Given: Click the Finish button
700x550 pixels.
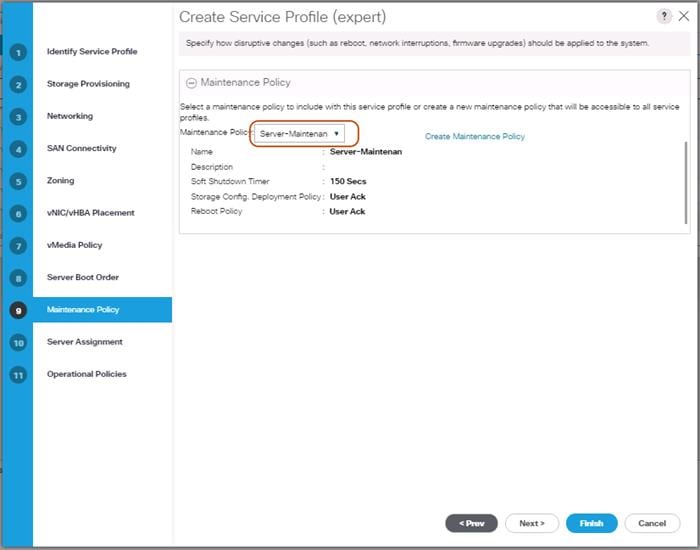Looking at the screenshot, I should 591,523.
